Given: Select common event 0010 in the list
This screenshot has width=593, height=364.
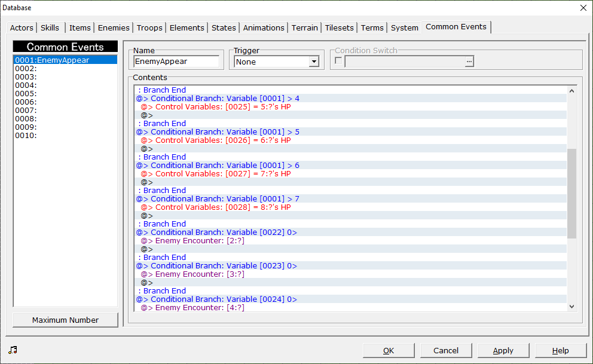Looking at the screenshot, I should 65,135.
